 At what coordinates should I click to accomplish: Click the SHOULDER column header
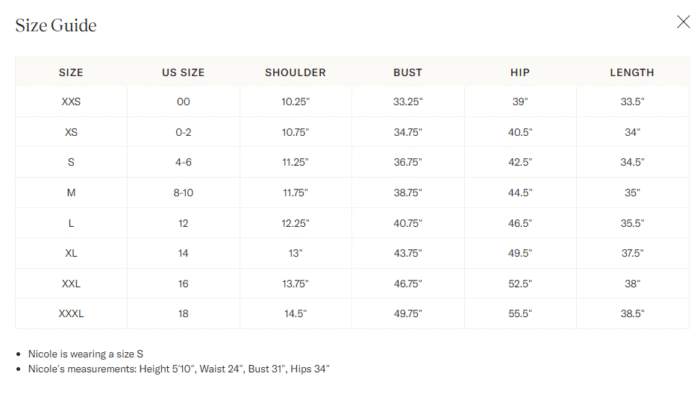295,72
